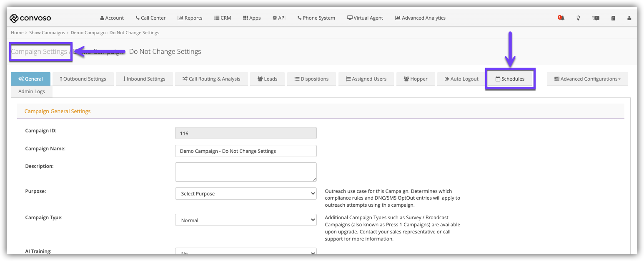This screenshot has width=644, height=261.
Task: Click the lightbulb tips icon
Action: [578, 18]
